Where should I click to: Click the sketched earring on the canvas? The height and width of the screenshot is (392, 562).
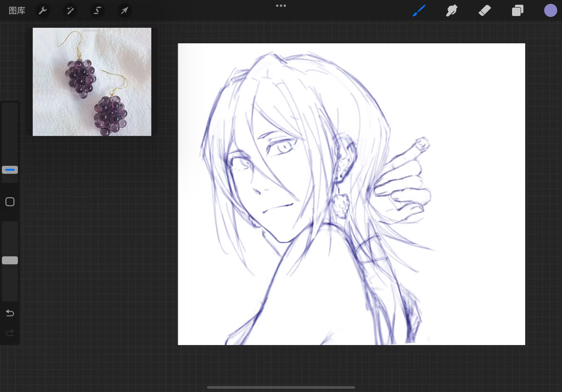tap(341, 206)
